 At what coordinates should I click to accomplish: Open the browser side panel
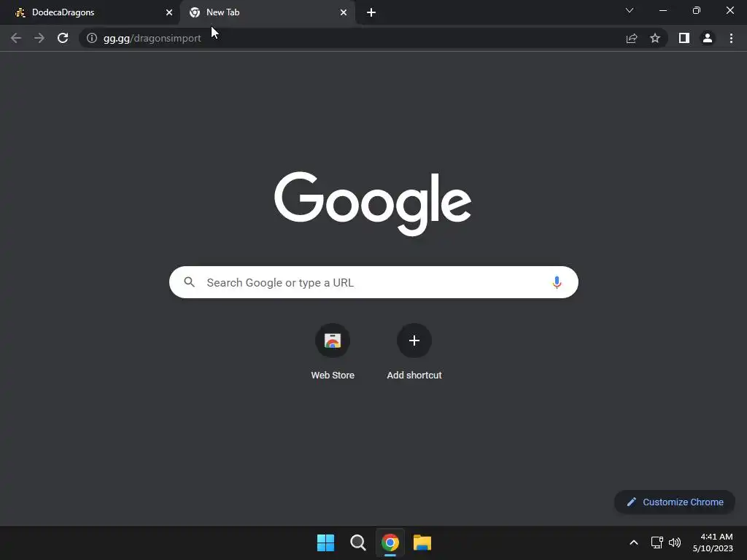[x=684, y=38]
